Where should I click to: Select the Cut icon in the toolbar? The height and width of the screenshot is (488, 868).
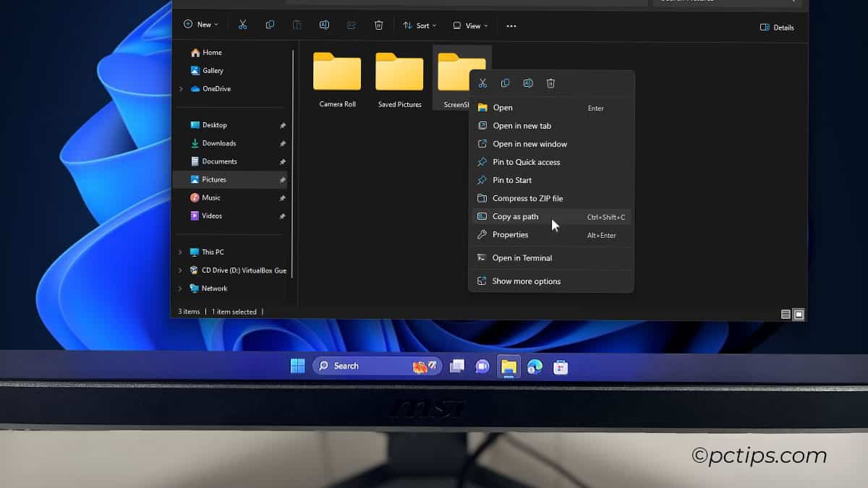243,25
